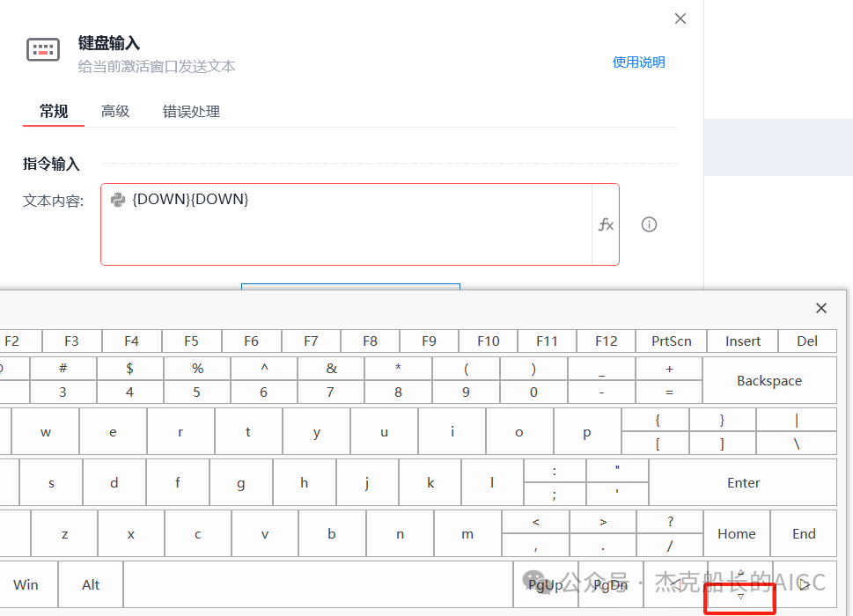Tap the letter c key
853x616 pixels.
point(197,534)
